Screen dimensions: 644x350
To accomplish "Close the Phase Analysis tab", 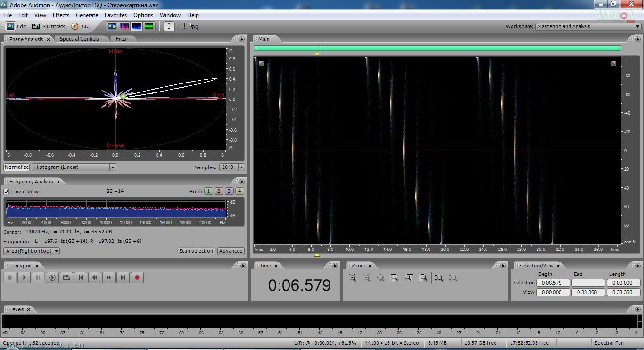I will [48, 39].
